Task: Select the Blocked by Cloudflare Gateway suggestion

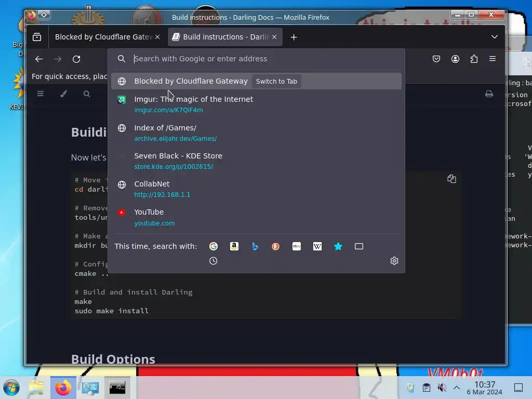Action: coord(256,82)
